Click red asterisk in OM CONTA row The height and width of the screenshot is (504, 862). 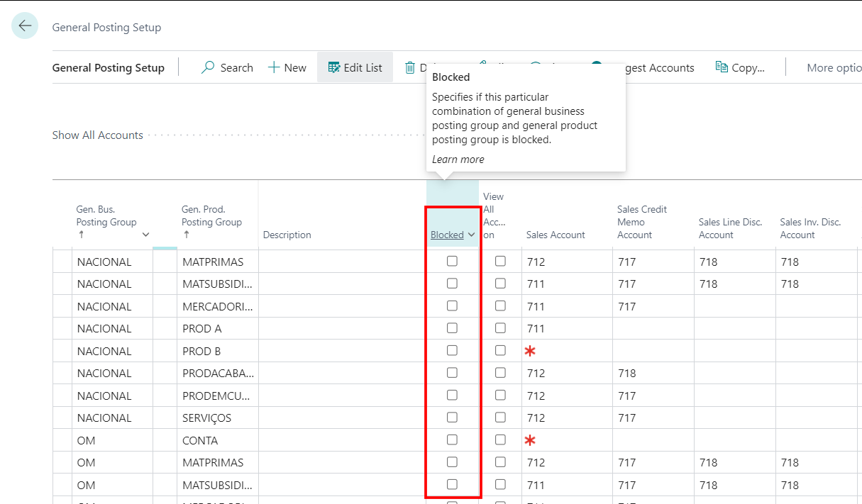529,441
